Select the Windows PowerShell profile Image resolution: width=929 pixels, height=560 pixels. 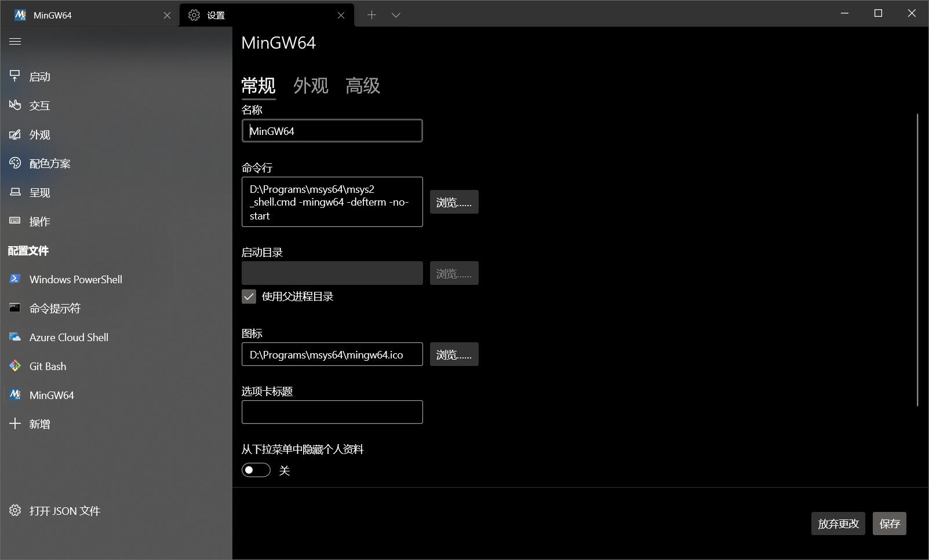(x=116, y=279)
